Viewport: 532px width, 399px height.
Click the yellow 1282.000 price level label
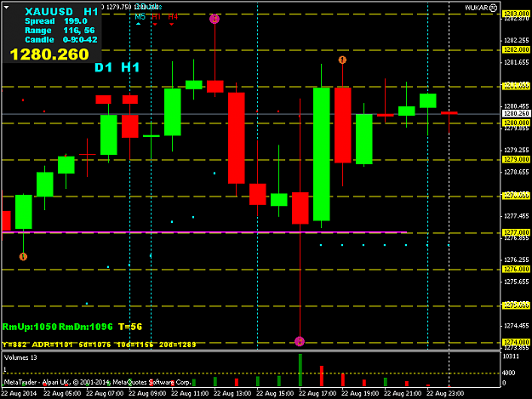tap(516, 49)
